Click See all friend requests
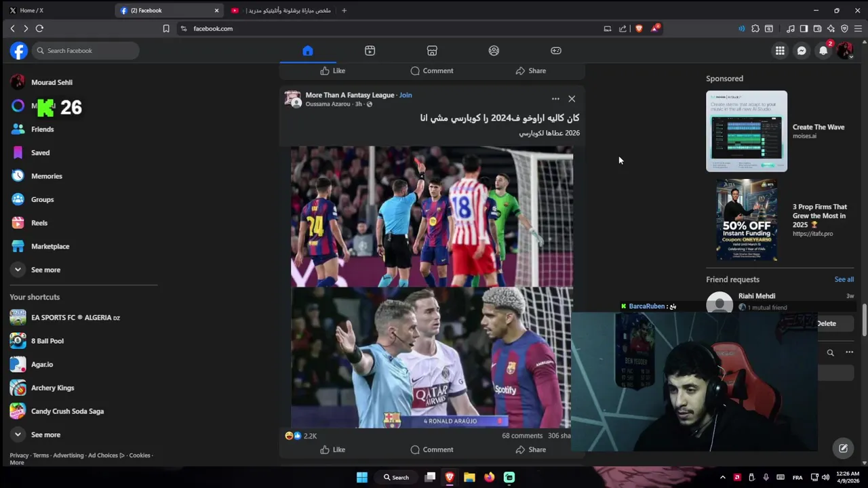Viewport: 868px width, 488px height. [x=844, y=279]
